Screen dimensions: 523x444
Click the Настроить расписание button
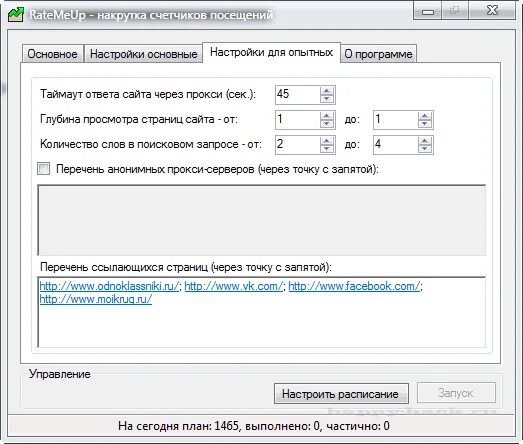(x=341, y=394)
